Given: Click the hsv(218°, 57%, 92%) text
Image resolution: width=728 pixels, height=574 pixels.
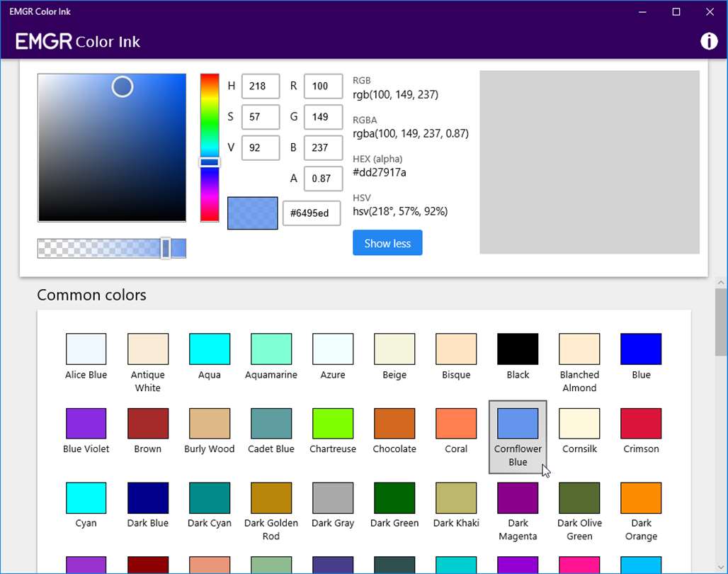Looking at the screenshot, I should pyautogui.click(x=400, y=211).
